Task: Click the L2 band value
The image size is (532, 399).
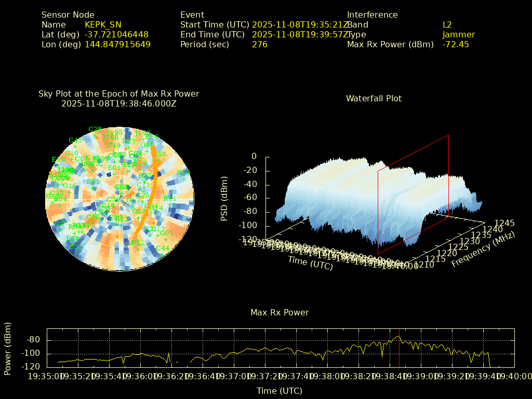Action: pyautogui.click(x=447, y=24)
